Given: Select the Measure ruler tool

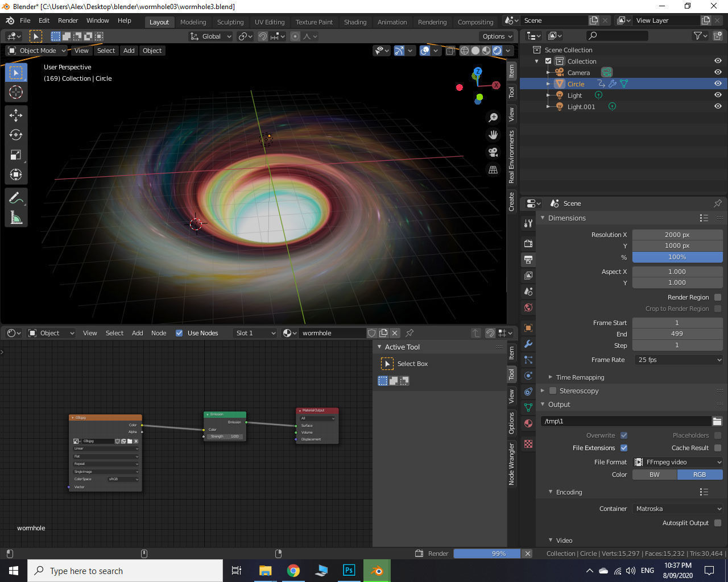Looking at the screenshot, I should (16, 218).
